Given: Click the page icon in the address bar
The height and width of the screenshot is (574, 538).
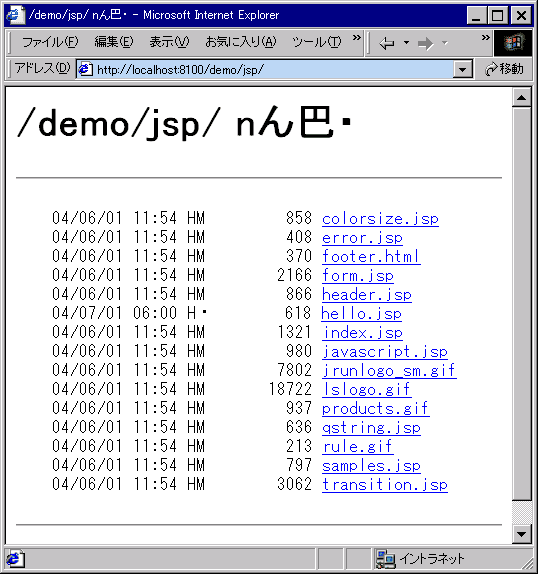Looking at the screenshot, I should tap(86, 69).
